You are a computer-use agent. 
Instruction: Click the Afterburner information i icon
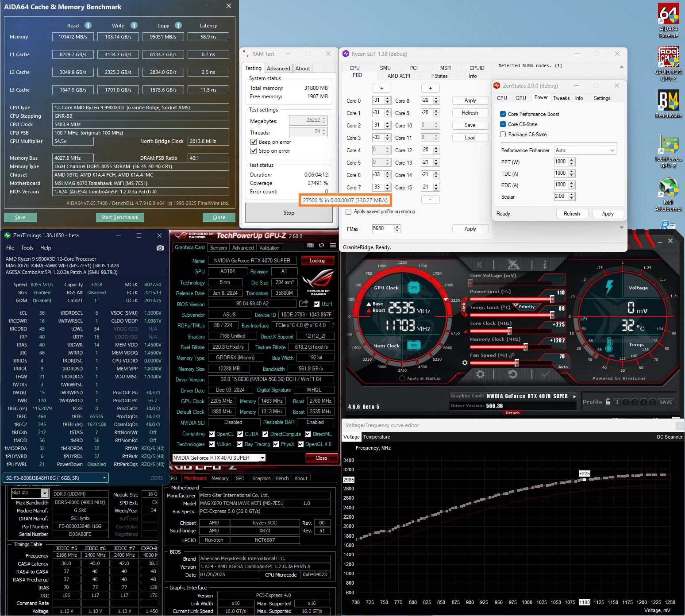pyautogui.click(x=545, y=265)
